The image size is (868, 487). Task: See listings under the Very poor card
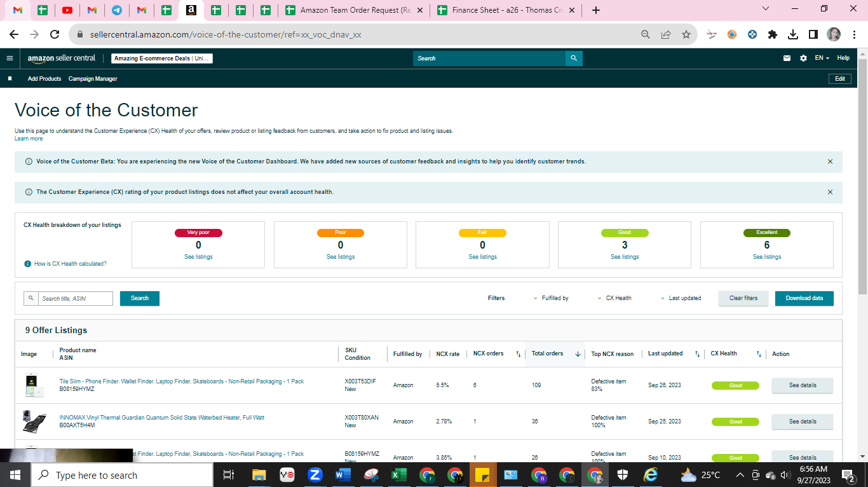point(198,257)
